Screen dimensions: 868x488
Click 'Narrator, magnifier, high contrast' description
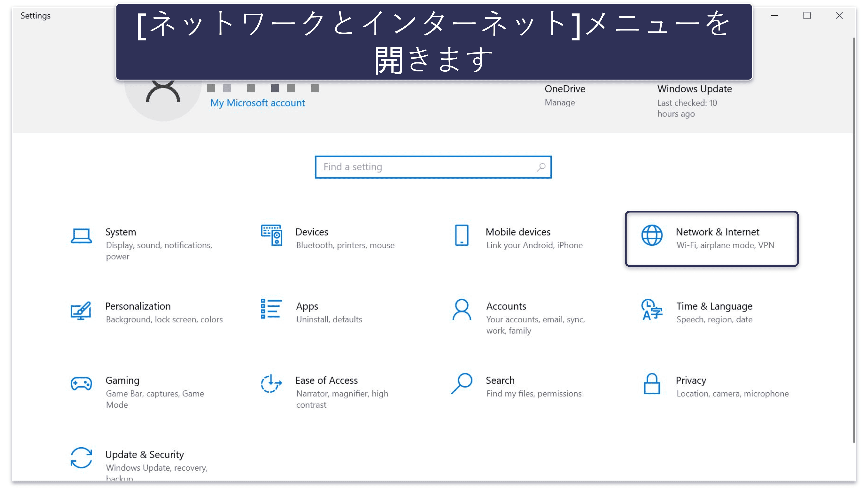[342, 399]
